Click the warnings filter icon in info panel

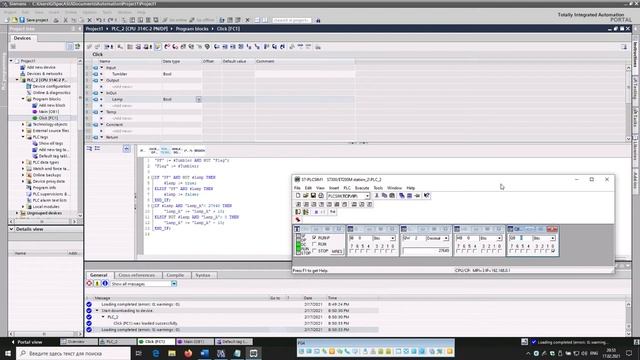click(x=97, y=283)
